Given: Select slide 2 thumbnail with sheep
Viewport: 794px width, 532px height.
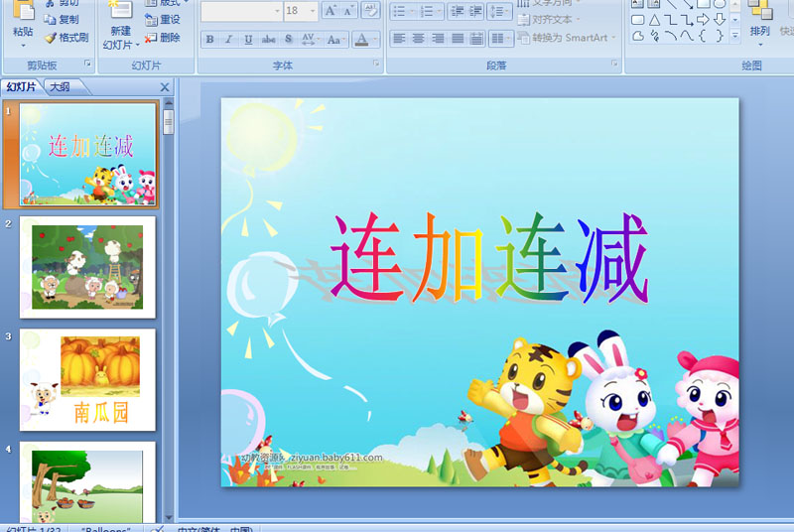Looking at the screenshot, I should click(87, 267).
